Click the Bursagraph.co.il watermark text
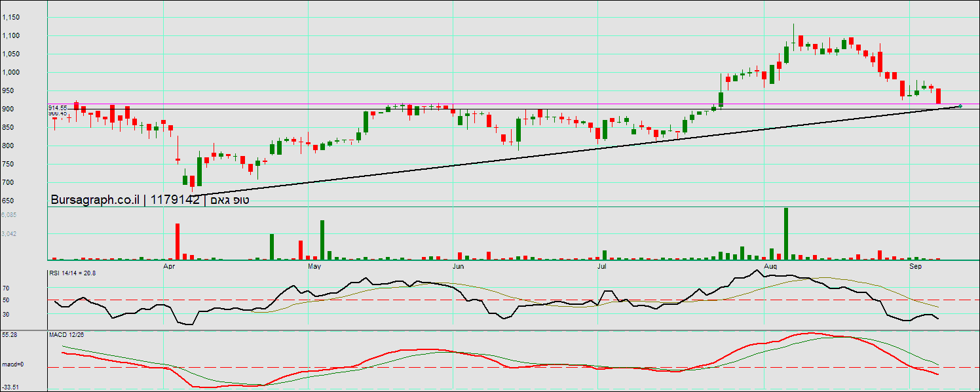980x392 pixels. (95, 201)
